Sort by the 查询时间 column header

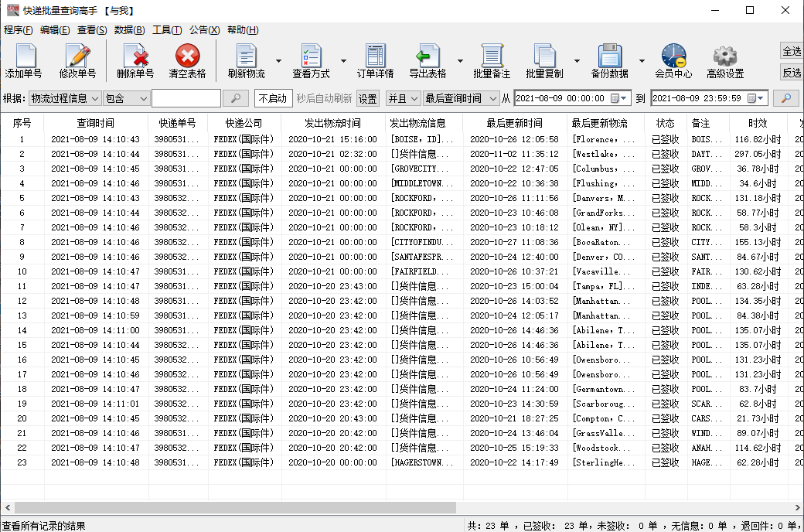tap(95, 123)
